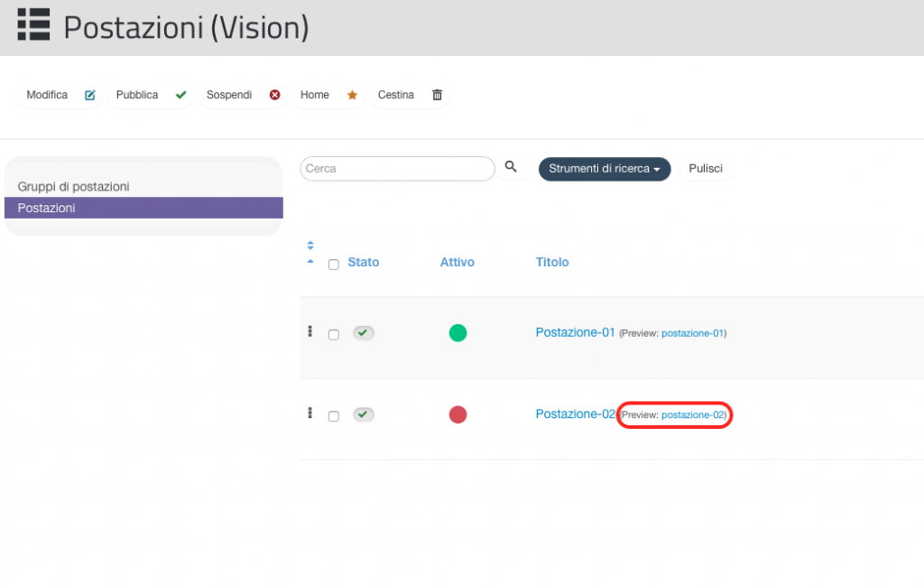Click the green Pubblica checkmark icon

(180, 95)
